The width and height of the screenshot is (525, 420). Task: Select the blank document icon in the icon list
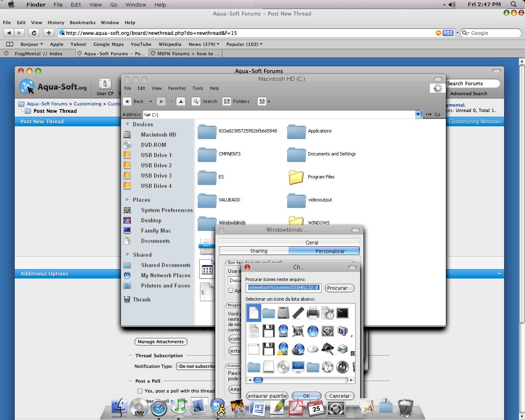(254, 313)
